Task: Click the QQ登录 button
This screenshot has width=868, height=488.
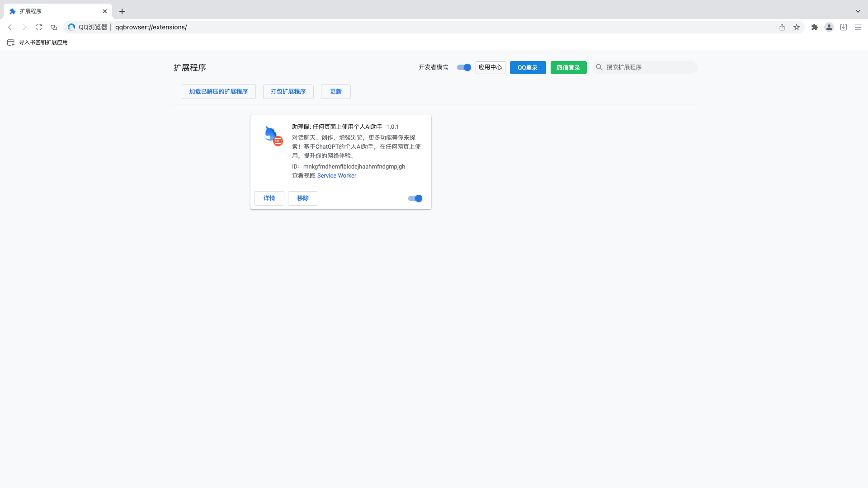Action: coord(528,67)
